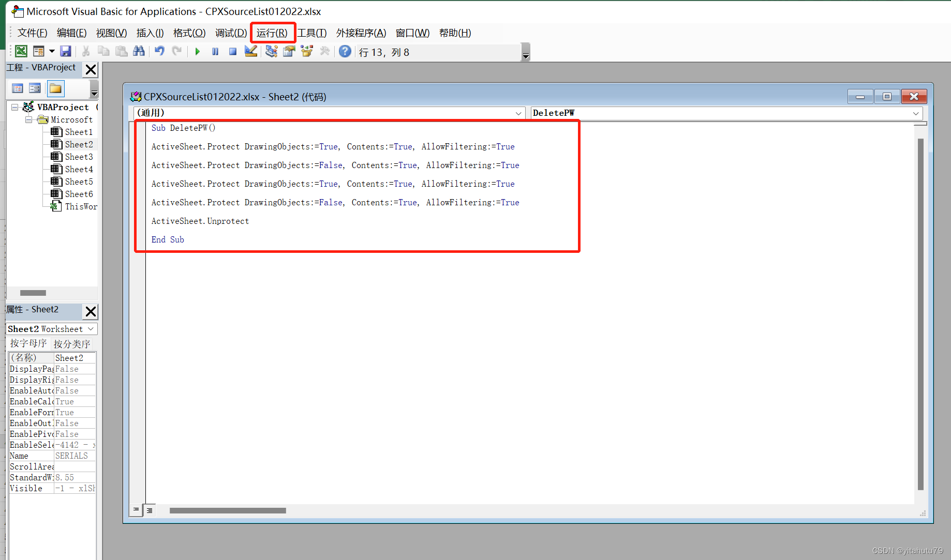This screenshot has width=951, height=560.
Task: Close the 工程 - VBAProject panel
Action: [x=91, y=69]
